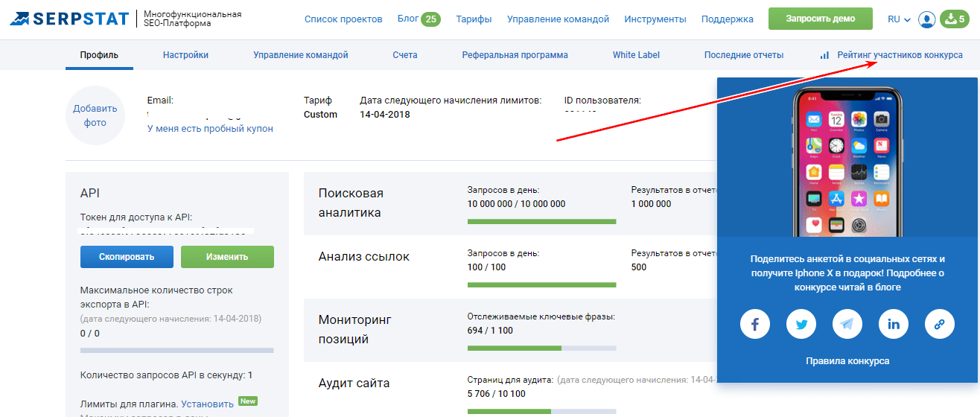
Task: Click Запросить демо button
Action: click(820, 19)
